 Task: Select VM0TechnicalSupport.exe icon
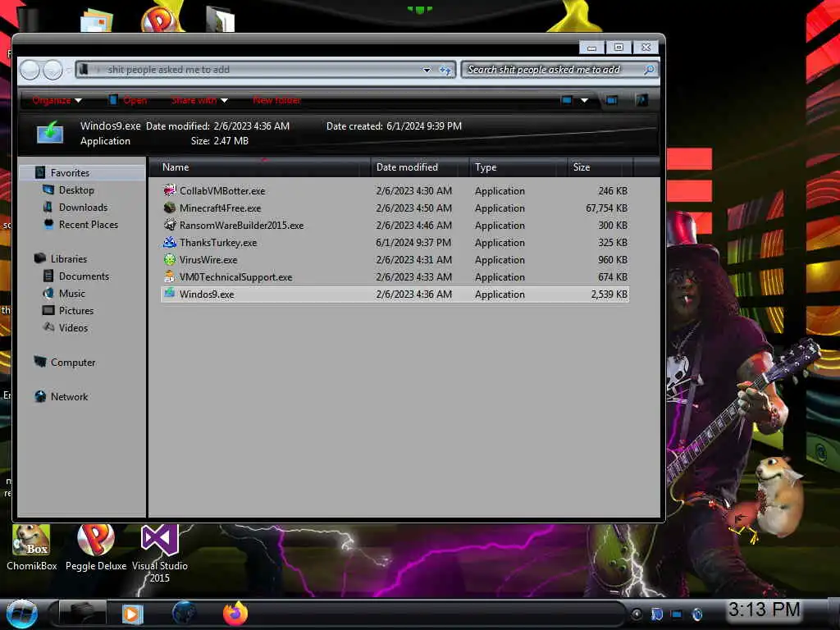tap(170, 276)
